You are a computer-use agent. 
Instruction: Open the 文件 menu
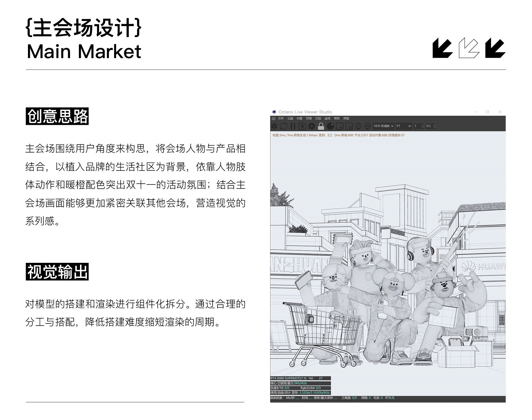tap(281, 118)
